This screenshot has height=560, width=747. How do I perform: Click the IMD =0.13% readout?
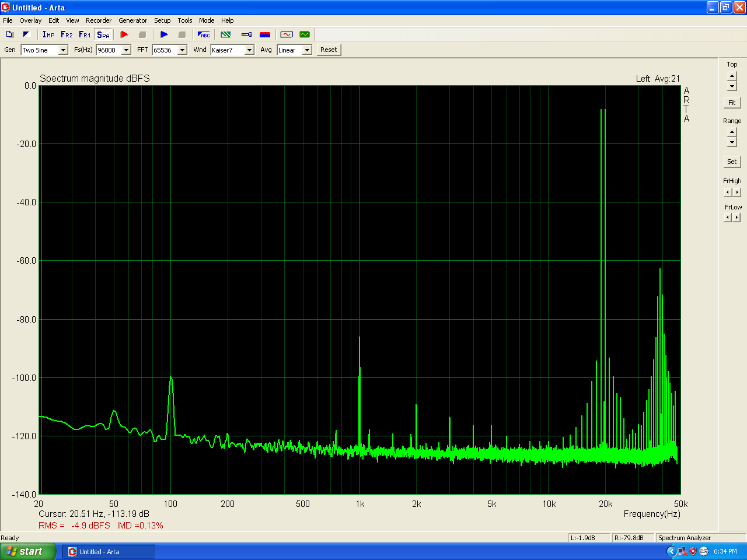(140, 526)
